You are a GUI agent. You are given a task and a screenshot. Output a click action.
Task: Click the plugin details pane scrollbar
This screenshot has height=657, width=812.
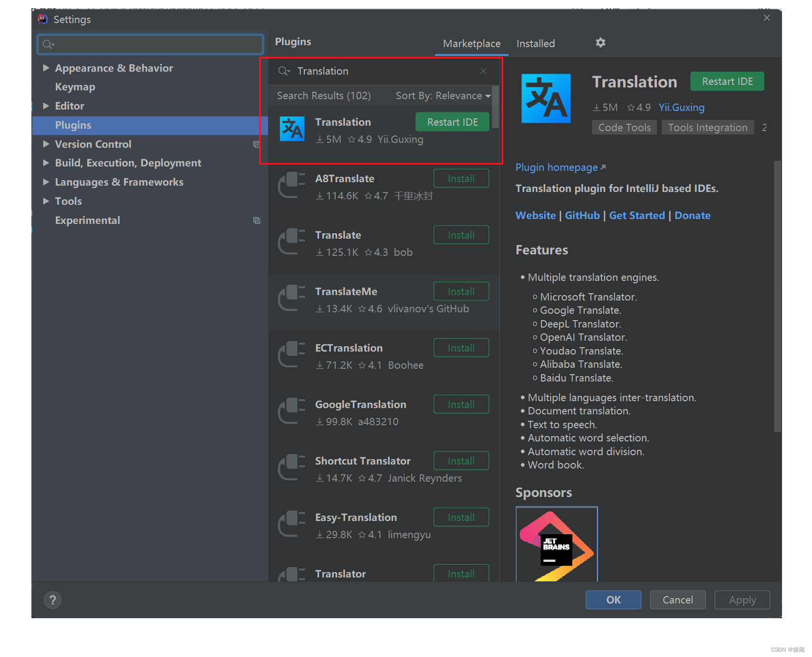pos(777,296)
